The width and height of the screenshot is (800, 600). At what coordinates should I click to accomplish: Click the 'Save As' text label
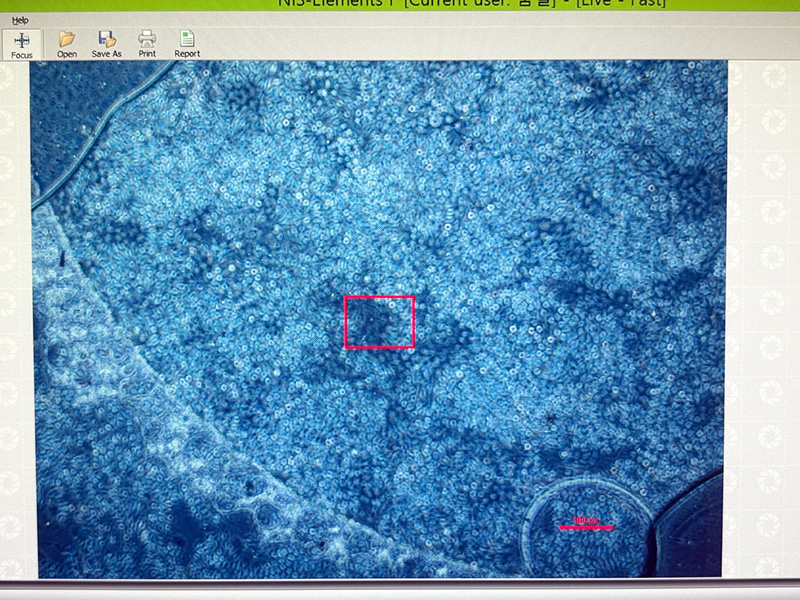pyautogui.click(x=106, y=54)
